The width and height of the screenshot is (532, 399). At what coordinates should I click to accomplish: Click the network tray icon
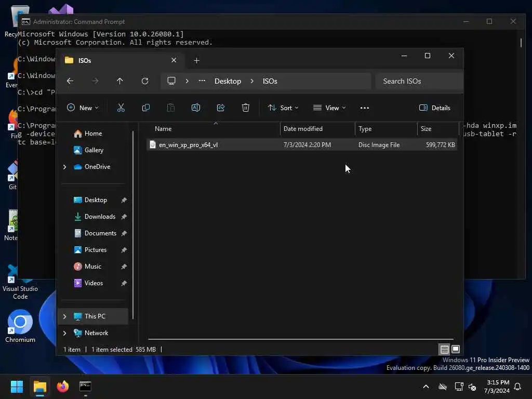[459, 387]
